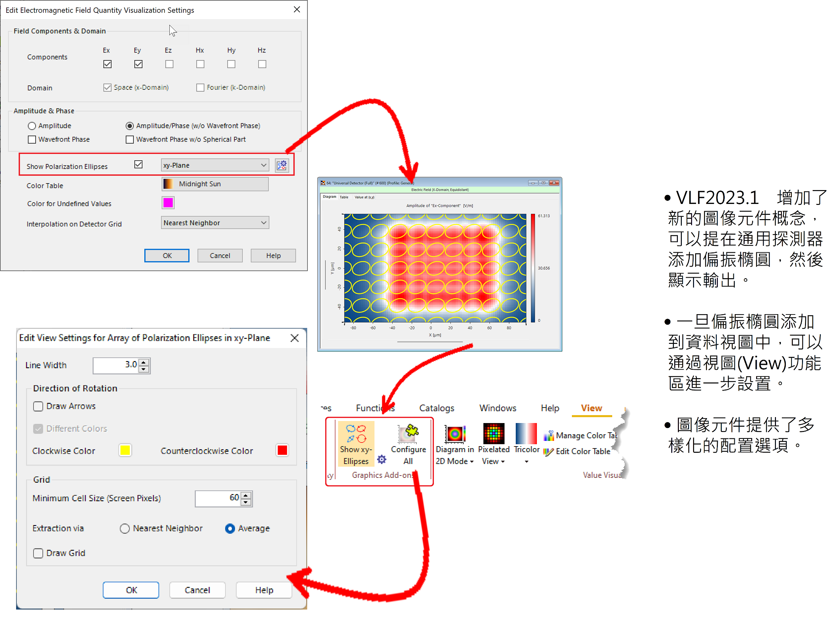
Task: Select Nearest Neighbor extraction radio button
Action: (124, 529)
